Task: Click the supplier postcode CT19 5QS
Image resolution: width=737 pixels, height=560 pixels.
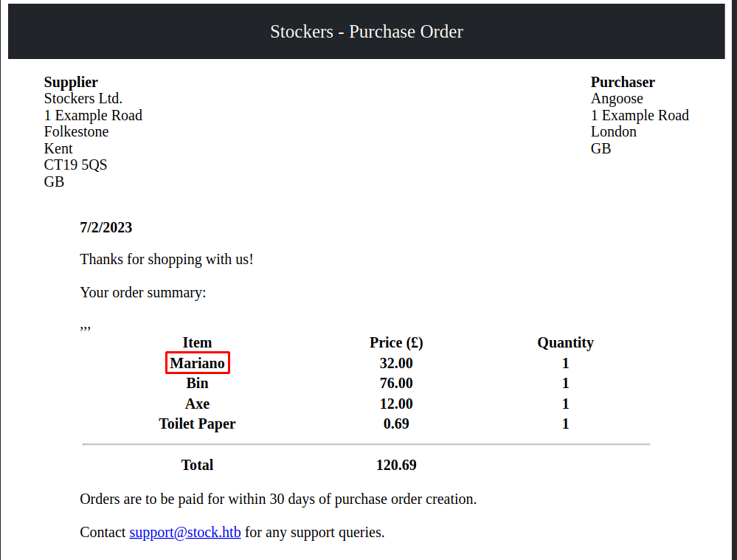Action: click(x=76, y=165)
